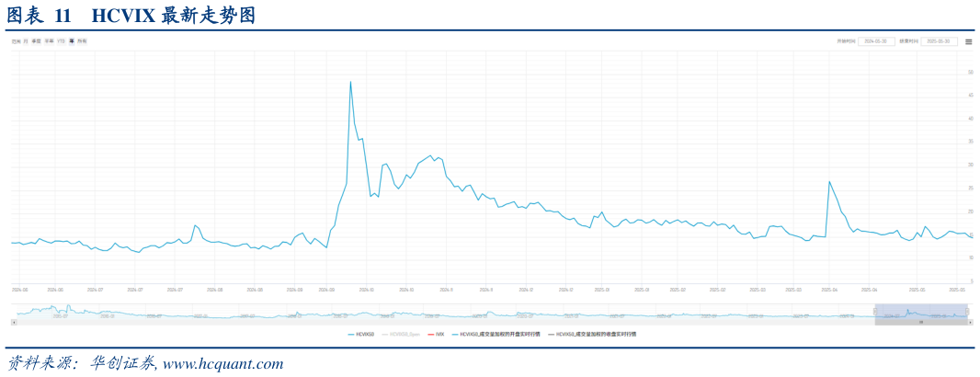Toggle the greyed-out HCVIX50_Open legend series
This screenshot has height=377, width=980.
click(405, 335)
